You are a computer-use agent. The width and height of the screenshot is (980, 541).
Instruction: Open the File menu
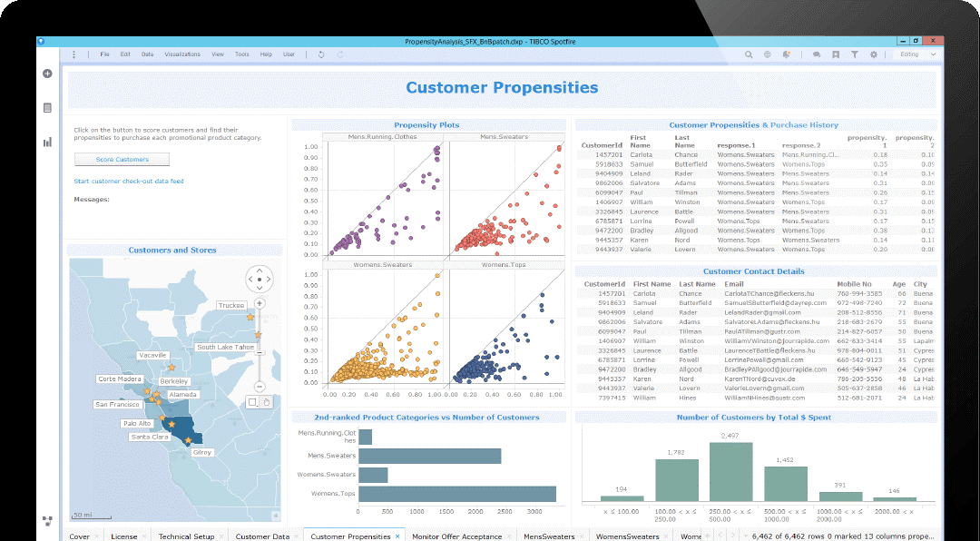pyautogui.click(x=104, y=54)
